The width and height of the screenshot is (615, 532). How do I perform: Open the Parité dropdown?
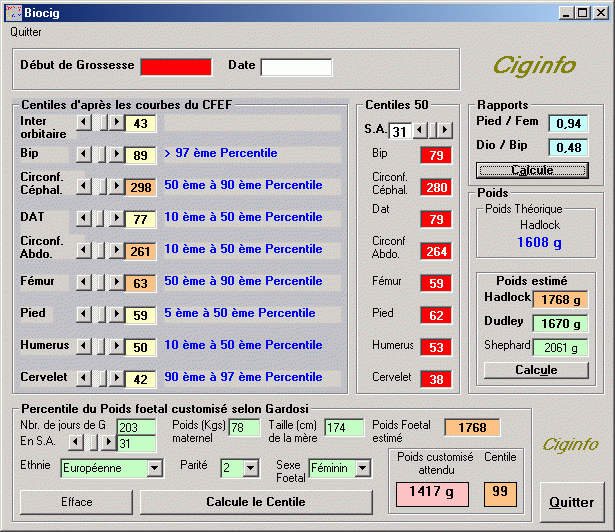click(250, 468)
